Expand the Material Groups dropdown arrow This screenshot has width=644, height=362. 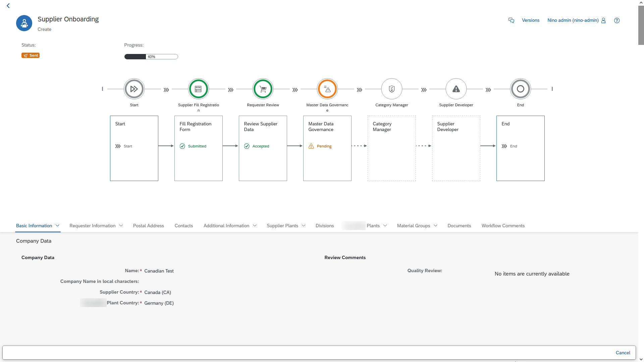(435, 226)
